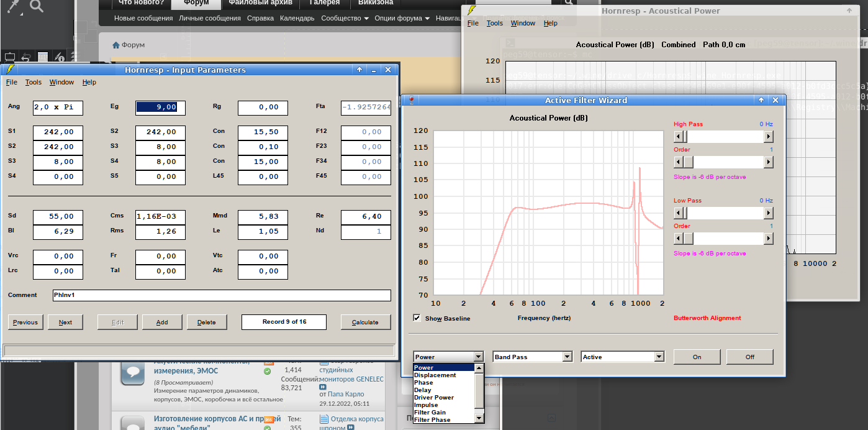
Task: Click the Low Pass frequency slider right arrow
Action: (x=769, y=213)
